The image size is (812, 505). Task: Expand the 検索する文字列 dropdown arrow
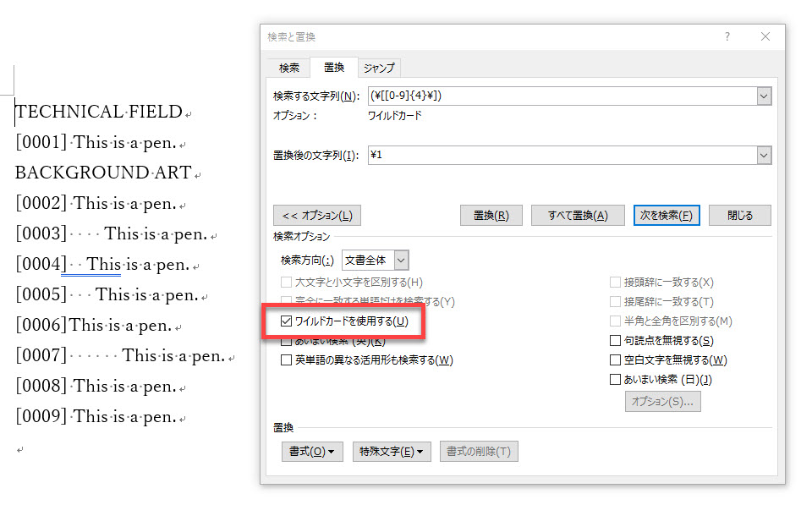click(x=764, y=96)
